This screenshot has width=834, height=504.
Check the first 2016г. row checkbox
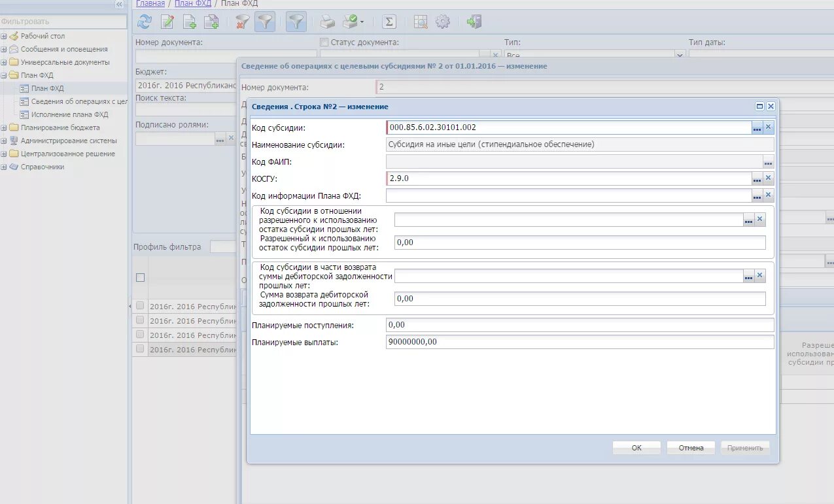139,306
